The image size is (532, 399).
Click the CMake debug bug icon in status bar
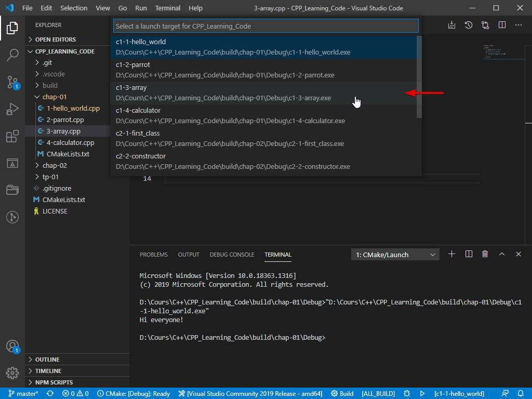tap(407, 394)
